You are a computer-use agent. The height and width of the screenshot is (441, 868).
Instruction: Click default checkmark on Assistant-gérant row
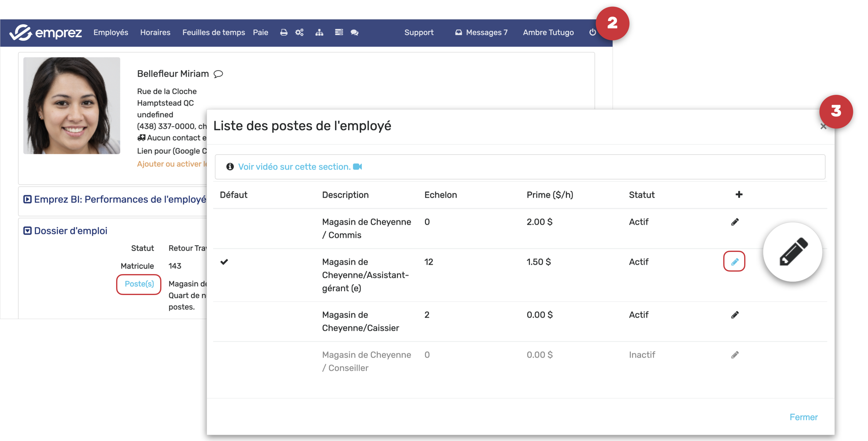(224, 262)
